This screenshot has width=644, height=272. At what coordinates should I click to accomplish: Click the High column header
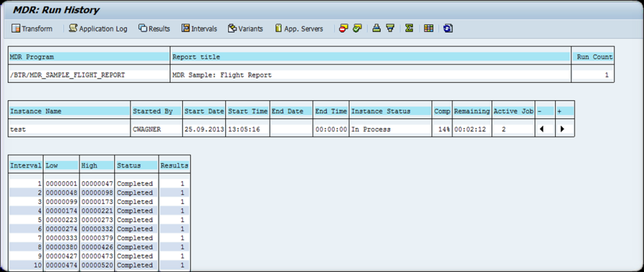[97, 165]
